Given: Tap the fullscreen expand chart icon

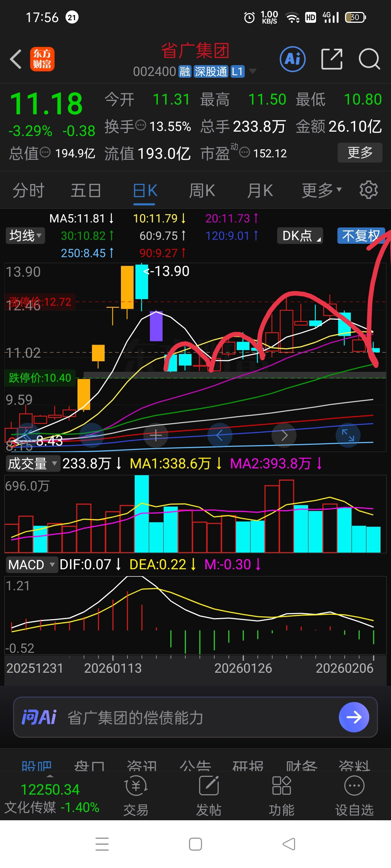Looking at the screenshot, I should (x=348, y=435).
